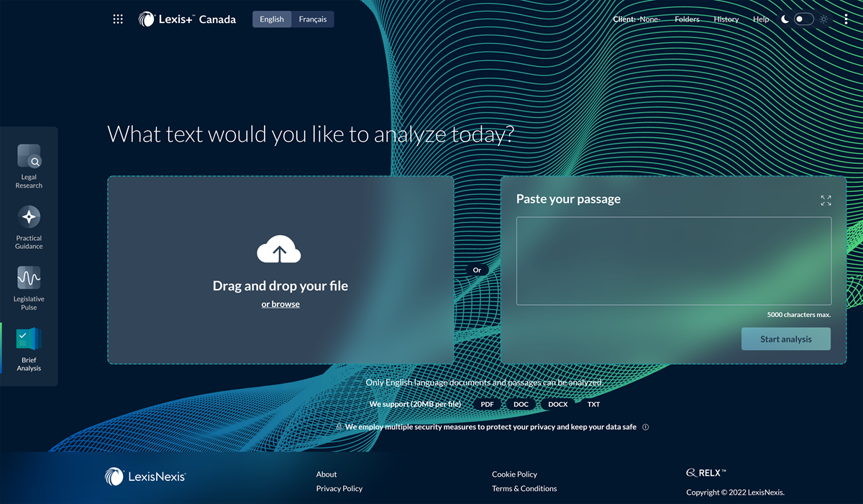This screenshot has height=504, width=863.
Task: Click the TXT file type badge
Action: (593, 404)
